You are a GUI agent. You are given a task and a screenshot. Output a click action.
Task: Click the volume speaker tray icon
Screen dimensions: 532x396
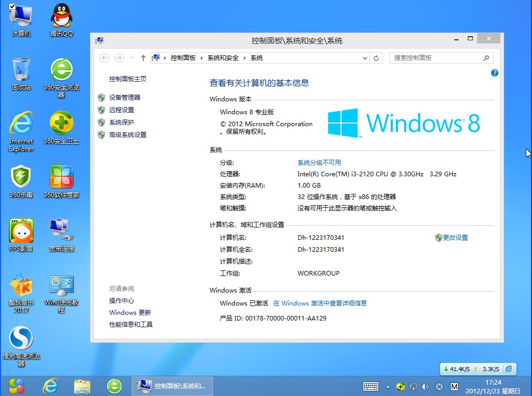(x=425, y=387)
